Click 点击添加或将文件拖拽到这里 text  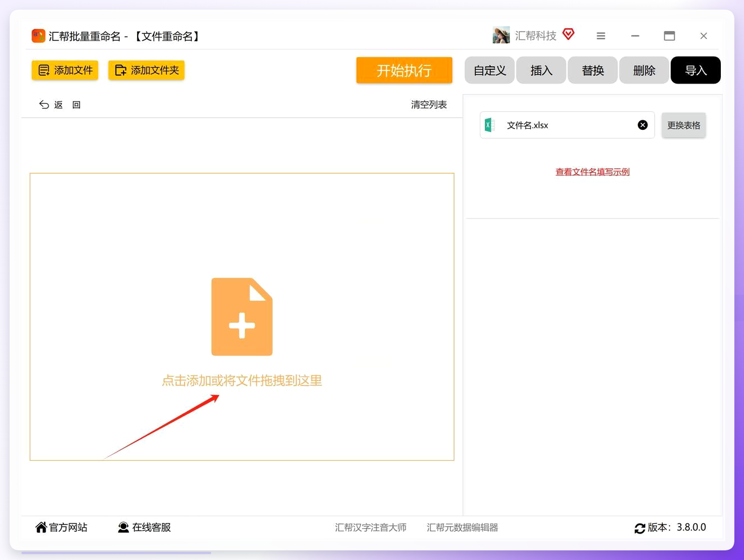pos(242,381)
